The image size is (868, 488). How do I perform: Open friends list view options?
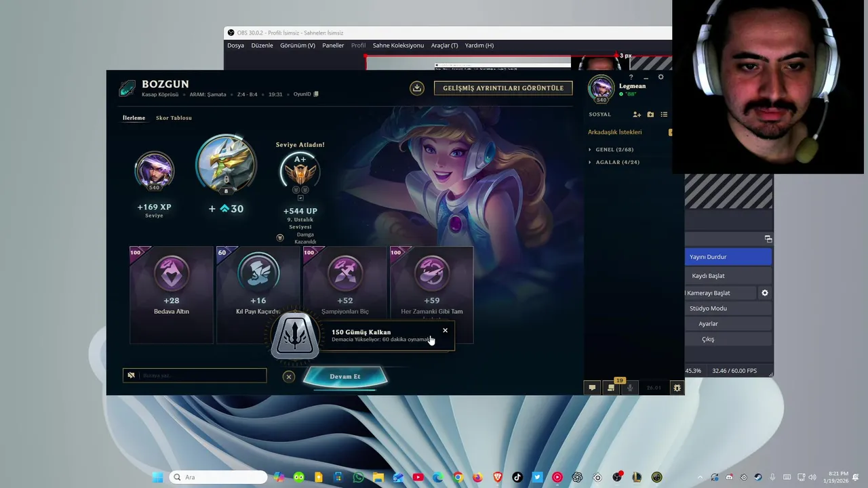click(664, 115)
